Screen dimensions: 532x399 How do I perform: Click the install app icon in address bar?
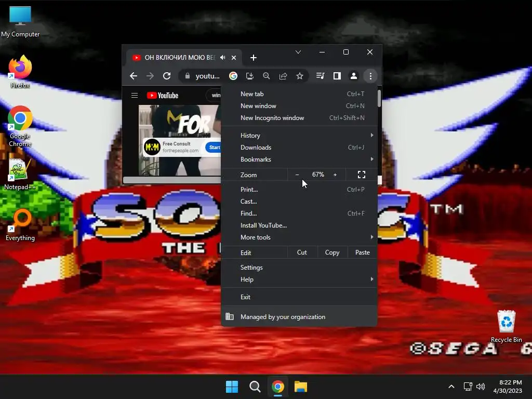pos(250,76)
